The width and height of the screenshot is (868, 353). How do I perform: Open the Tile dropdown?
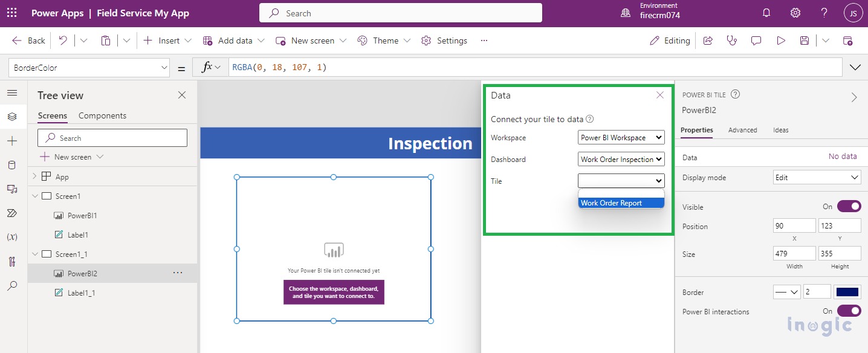click(621, 181)
